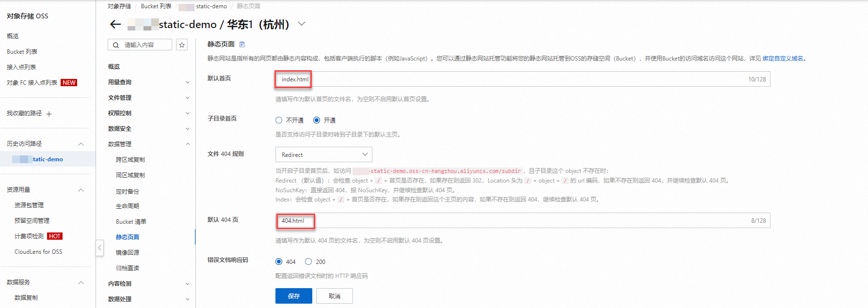The width and height of the screenshot is (868, 308).
Task: Click the static-demo breadcrumb link
Action: pyautogui.click(x=203, y=6)
